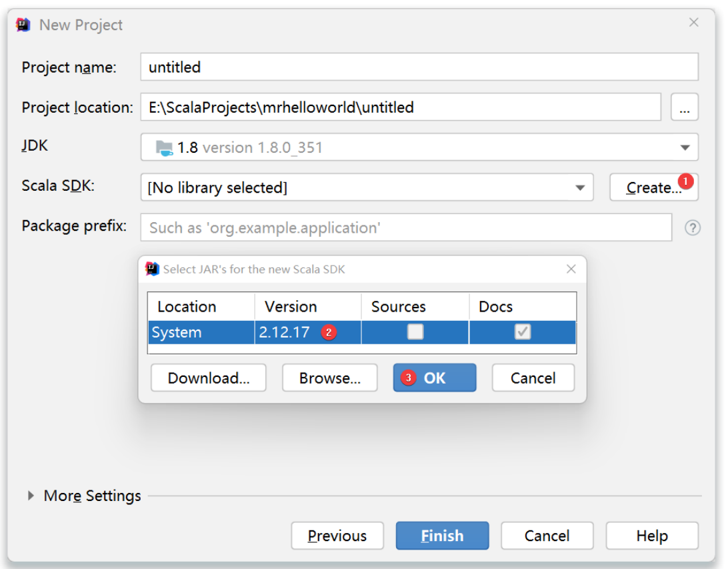Open the JDK version dropdown

click(685, 147)
